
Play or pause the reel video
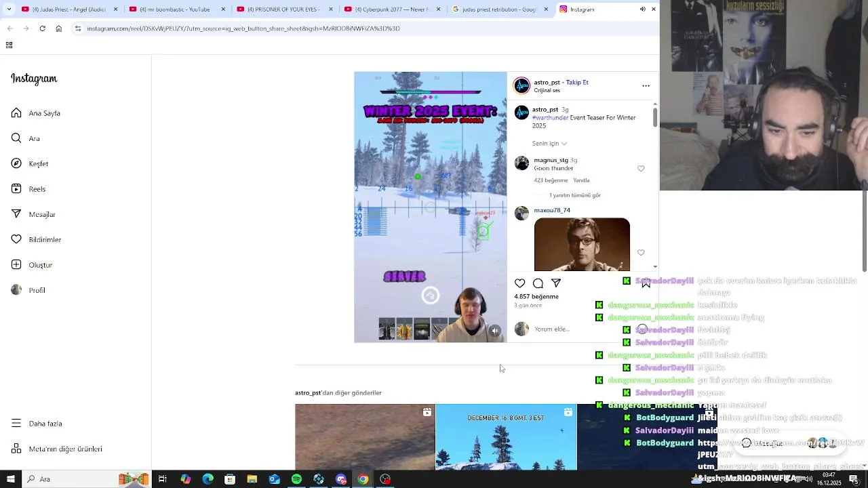pyautogui.click(x=430, y=207)
